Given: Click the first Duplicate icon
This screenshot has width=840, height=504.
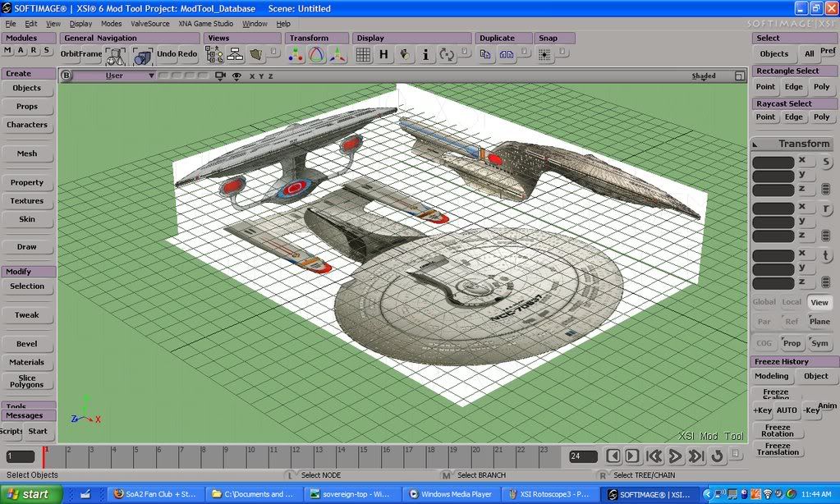Looking at the screenshot, I should pyautogui.click(x=485, y=55).
